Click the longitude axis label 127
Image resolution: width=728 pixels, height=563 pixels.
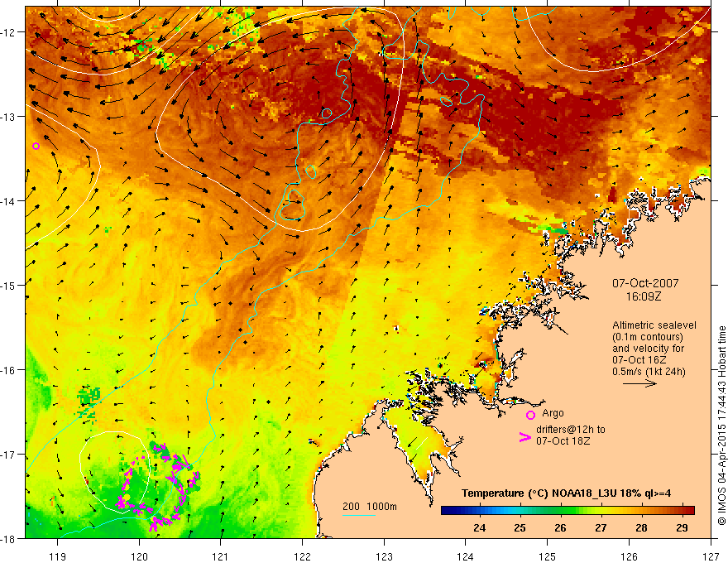point(711,556)
